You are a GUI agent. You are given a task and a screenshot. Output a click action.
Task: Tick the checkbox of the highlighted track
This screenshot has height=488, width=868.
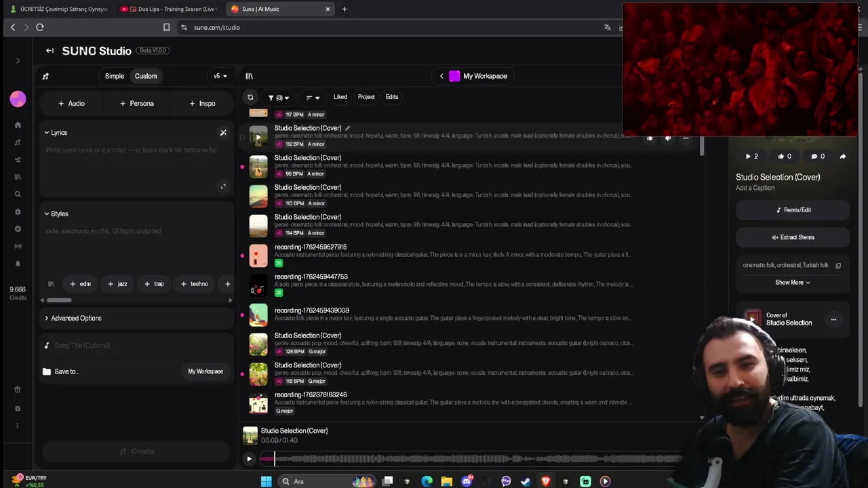[x=242, y=137]
